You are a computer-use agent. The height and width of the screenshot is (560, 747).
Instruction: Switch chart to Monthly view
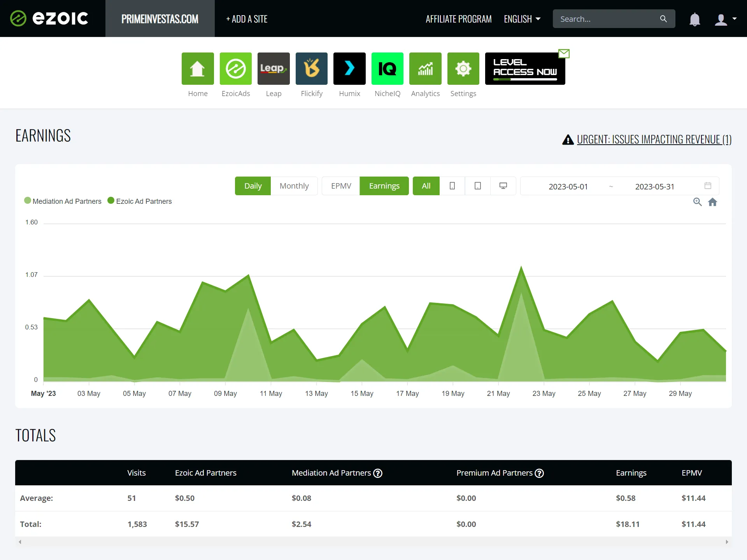pyautogui.click(x=294, y=186)
